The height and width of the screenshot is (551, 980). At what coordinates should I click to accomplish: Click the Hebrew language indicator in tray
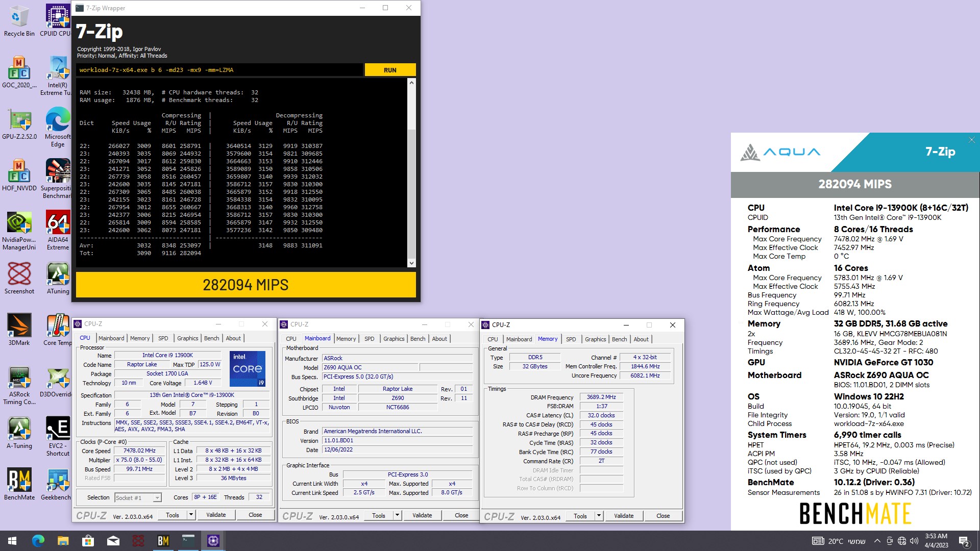pyautogui.click(x=856, y=541)
